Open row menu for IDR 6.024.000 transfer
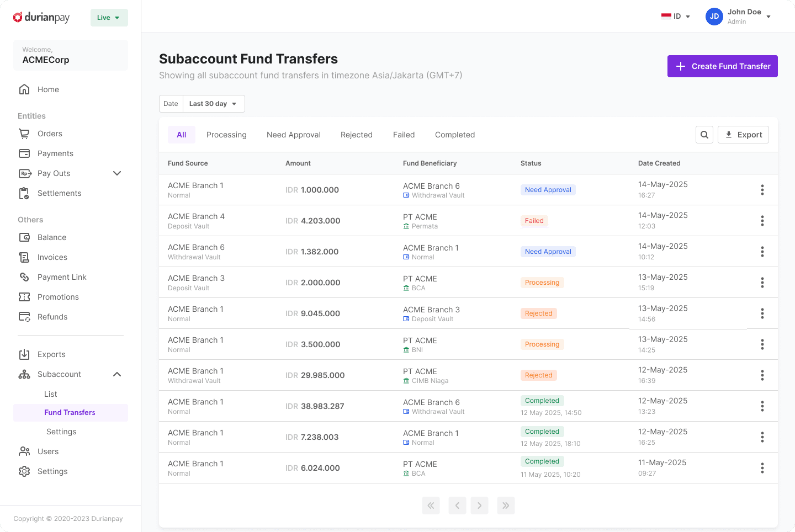The height and width of the screenshot is (532, 795). click(x=762, y=468)
